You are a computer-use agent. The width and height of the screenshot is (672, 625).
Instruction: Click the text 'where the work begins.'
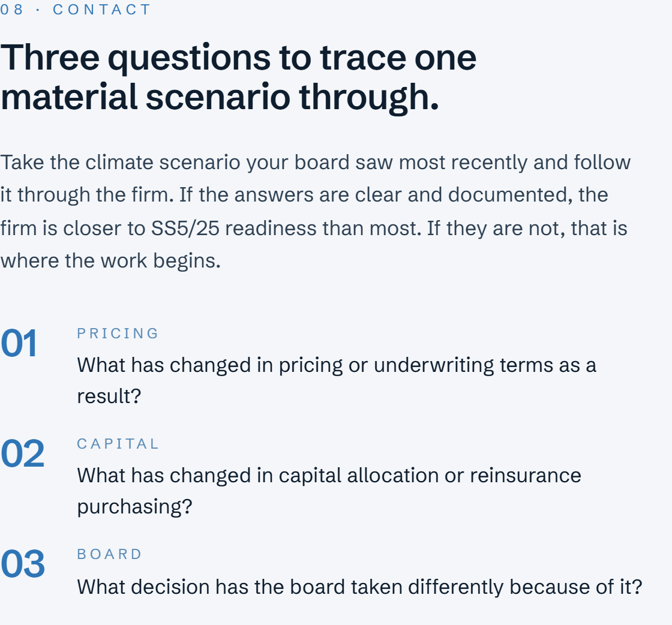pyautogui.click(x=110, y=261)
